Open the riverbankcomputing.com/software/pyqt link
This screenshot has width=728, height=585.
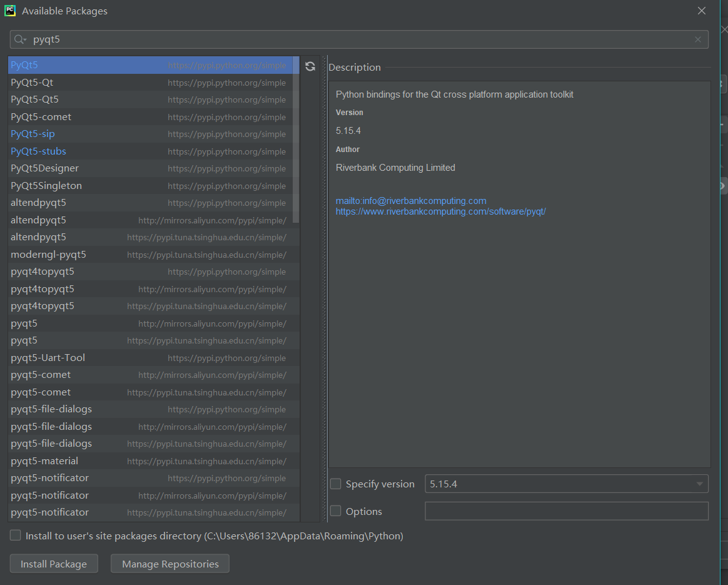pyautogui.click(x=440, y=211)
